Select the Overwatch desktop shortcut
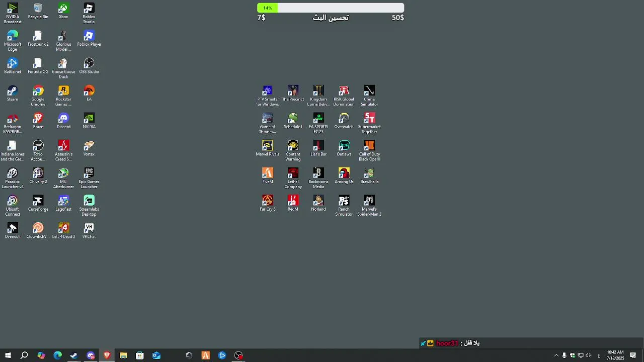 pyautogui.click(x=344, y=121)
